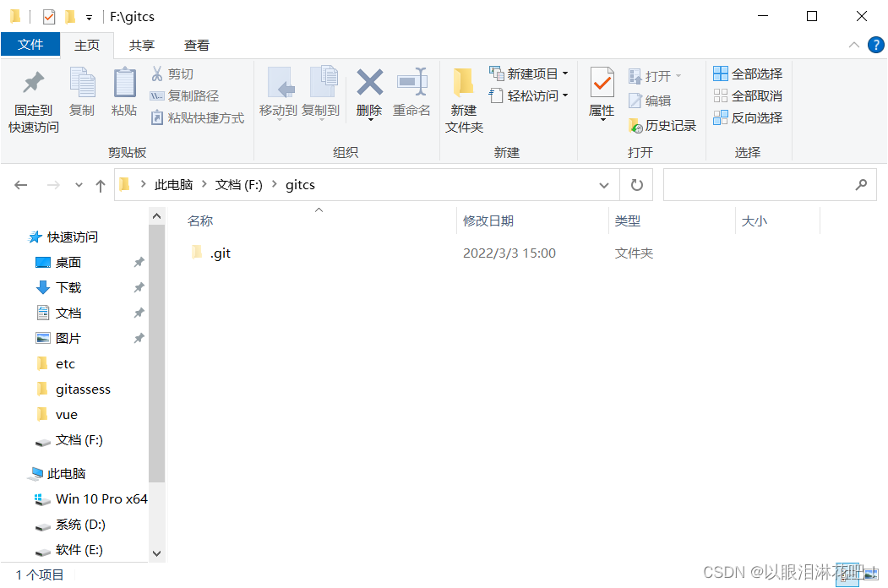Refresh the current folder
This screenshot has height=588, width=888.
(x=636, y=185)
